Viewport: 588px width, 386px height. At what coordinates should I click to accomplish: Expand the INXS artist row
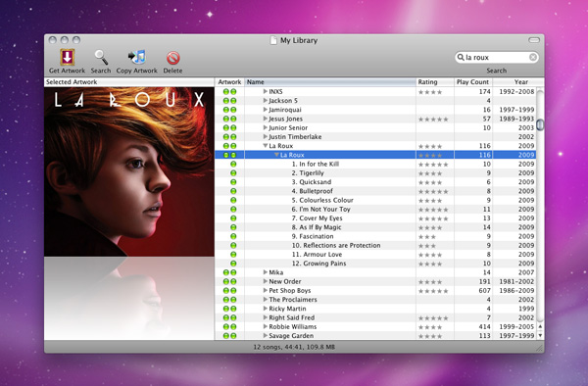click(266, 91)
